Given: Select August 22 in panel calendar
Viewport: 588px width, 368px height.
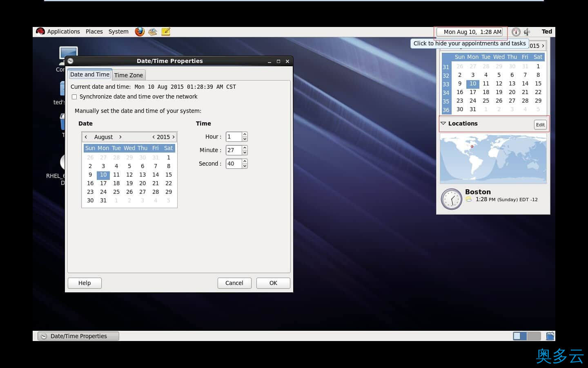Looking at the screenshot, I should point(538,92).
